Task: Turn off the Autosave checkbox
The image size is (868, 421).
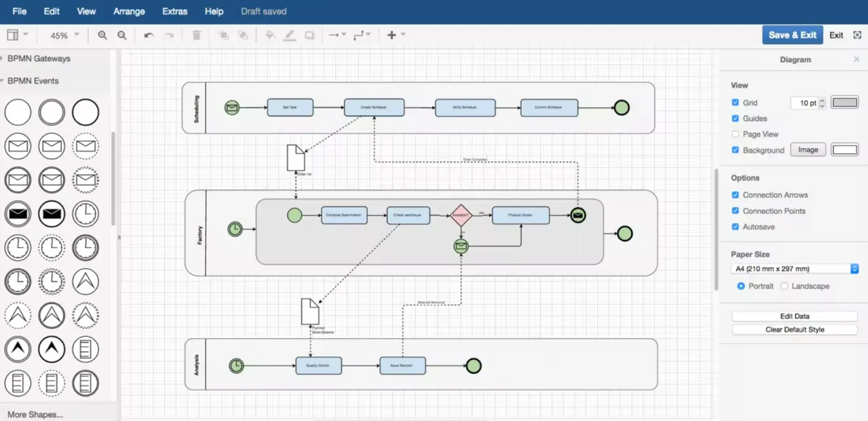Action: (735, 227)
